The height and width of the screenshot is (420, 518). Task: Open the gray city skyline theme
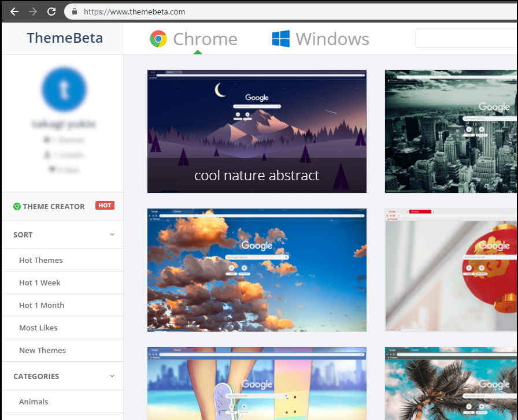pos(452,131)
